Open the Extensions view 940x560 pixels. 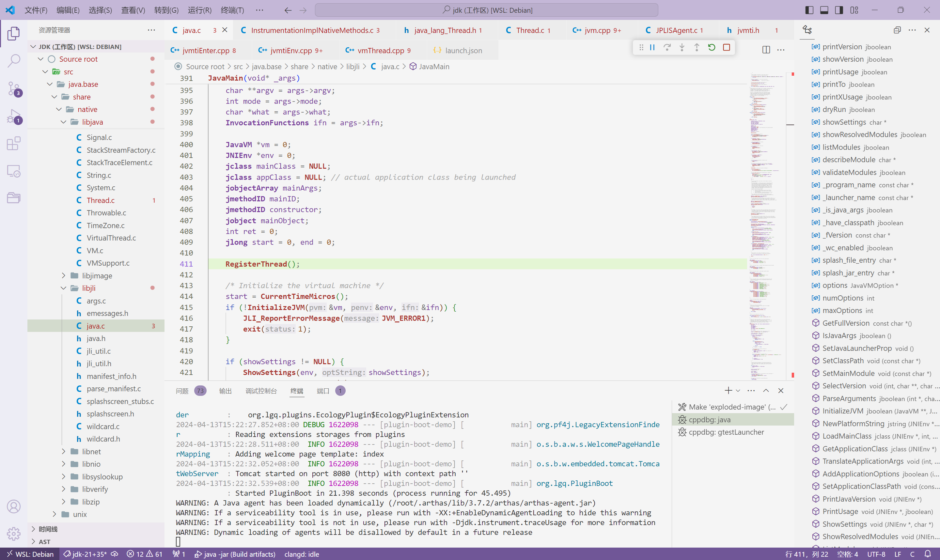coord(14,143)
